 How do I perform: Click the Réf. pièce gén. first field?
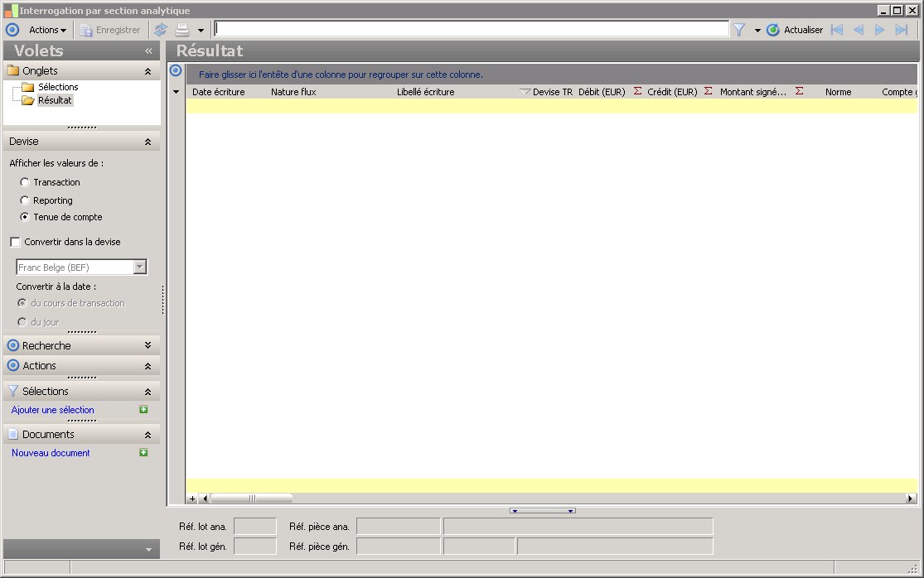click(399, 547)
